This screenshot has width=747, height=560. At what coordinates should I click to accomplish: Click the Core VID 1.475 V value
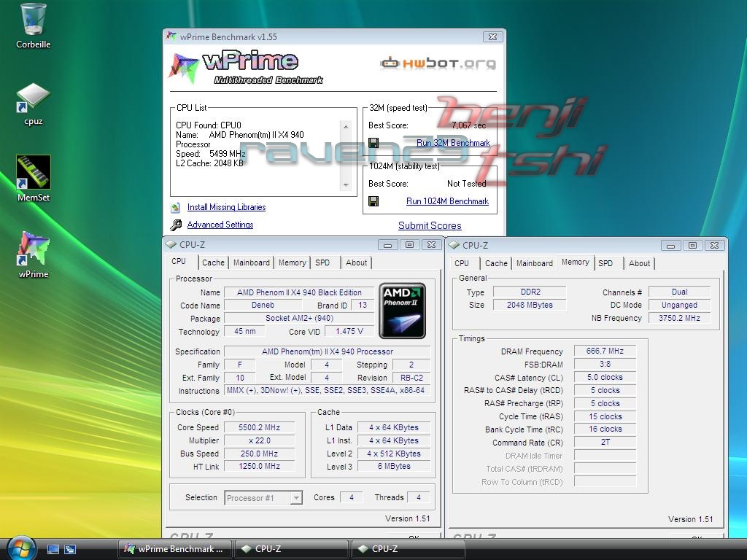coord(349,332)
